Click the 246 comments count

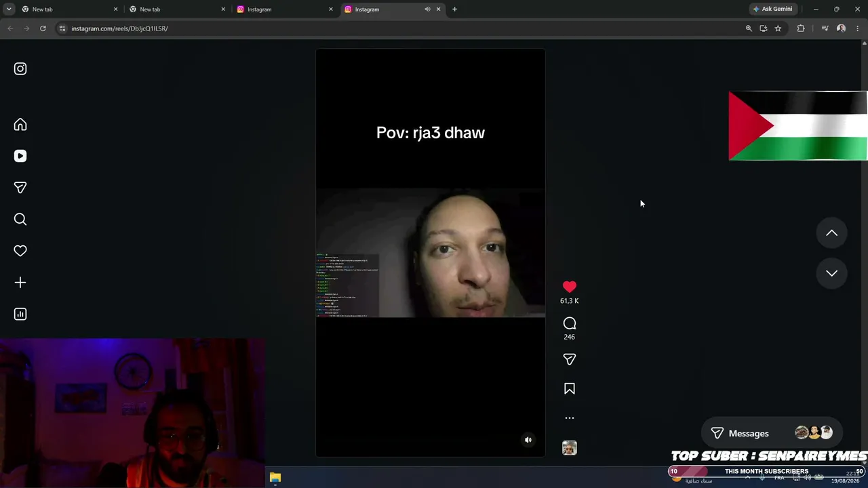(x=570, y=337)
